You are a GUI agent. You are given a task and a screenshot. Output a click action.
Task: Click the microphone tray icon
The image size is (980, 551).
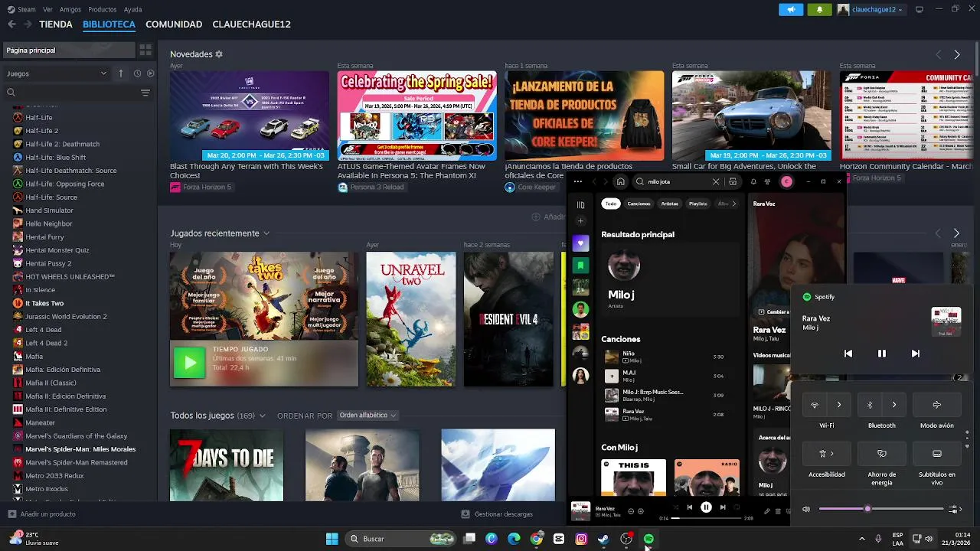pyautogui.click(x=878, y=539)
